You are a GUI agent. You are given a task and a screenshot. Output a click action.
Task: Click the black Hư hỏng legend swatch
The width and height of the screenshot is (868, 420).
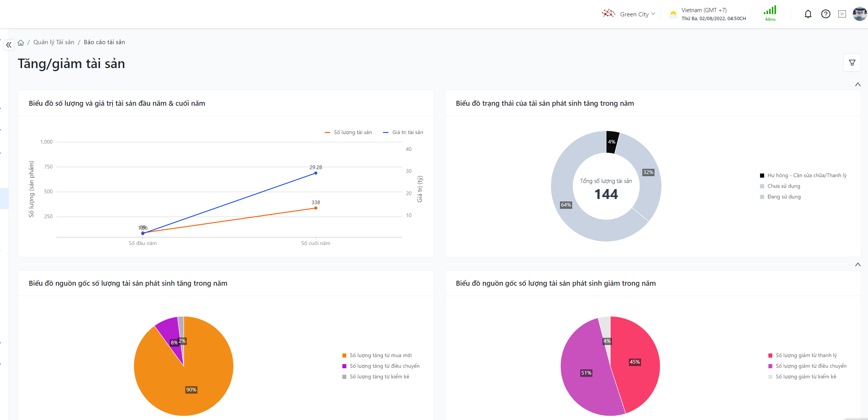pos(762,175)
